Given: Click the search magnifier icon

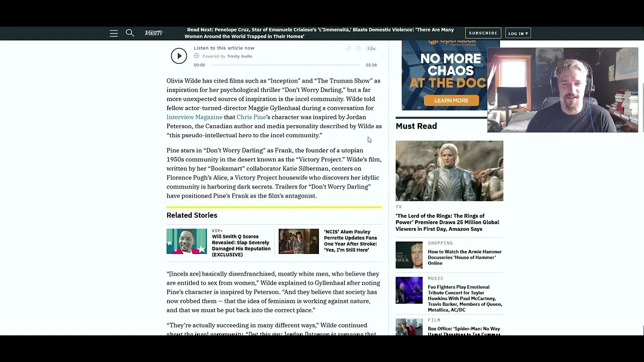Looking at the screenshot, I should pyautogui.click(x=130, y=33).
